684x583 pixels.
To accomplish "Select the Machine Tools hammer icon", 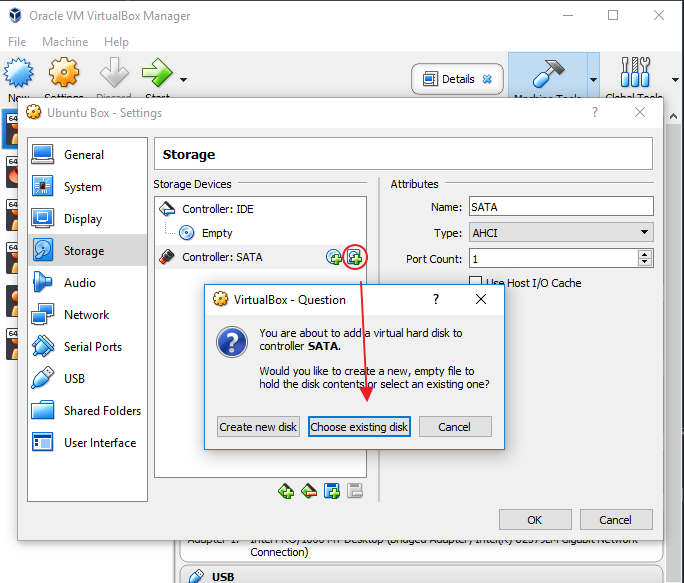I will tap(548, 73).
